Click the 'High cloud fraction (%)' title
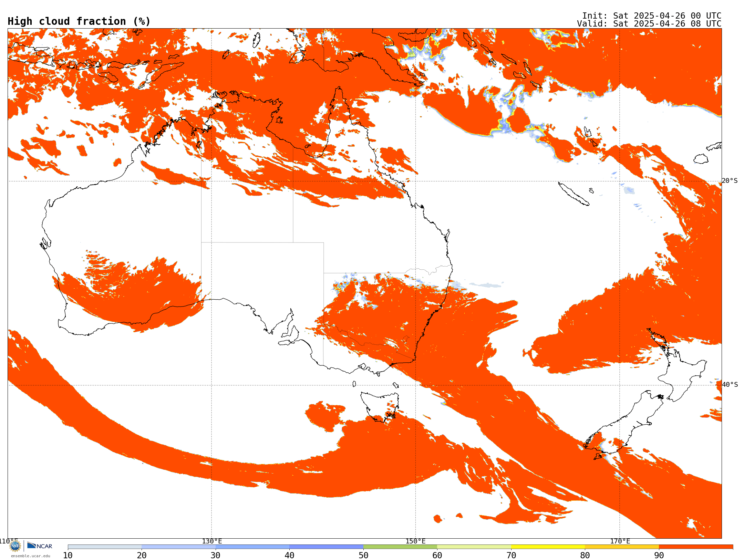 pos(79,21)
